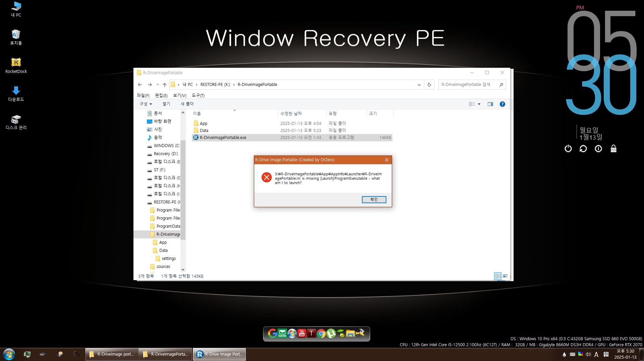
Task: Open Explorer help question mark icon
Action: pyautogui.click(x=502, y=104)
